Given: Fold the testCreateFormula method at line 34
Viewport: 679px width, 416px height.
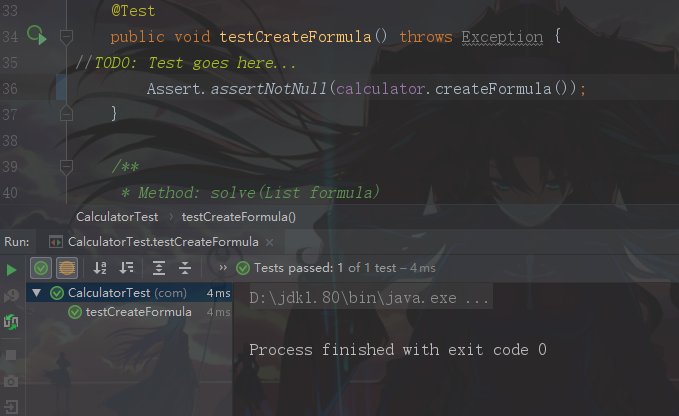Looking at the screenshot, I should [66, 37].
